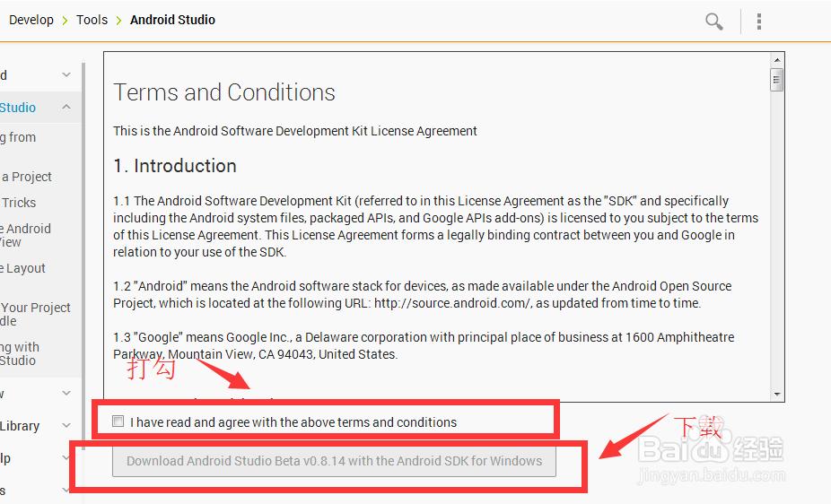Check the agree with terms checkbox
This screenshot has height=504, width=831.
coord(118,421)
